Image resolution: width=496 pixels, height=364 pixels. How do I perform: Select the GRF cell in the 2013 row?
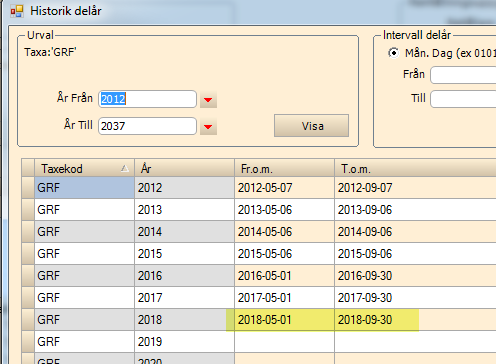(x=84, y=210)
